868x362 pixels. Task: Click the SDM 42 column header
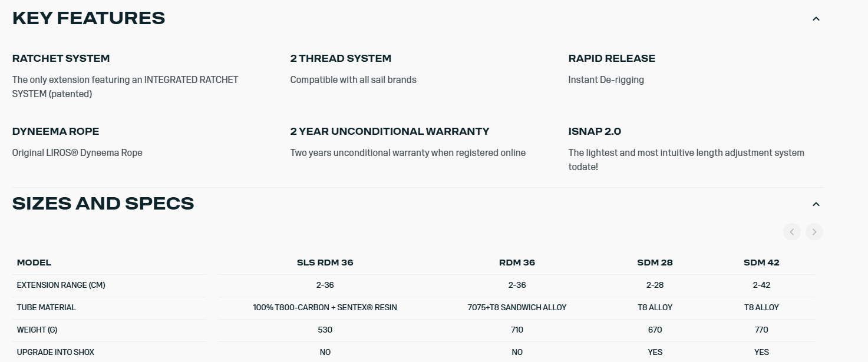point(761,263)
